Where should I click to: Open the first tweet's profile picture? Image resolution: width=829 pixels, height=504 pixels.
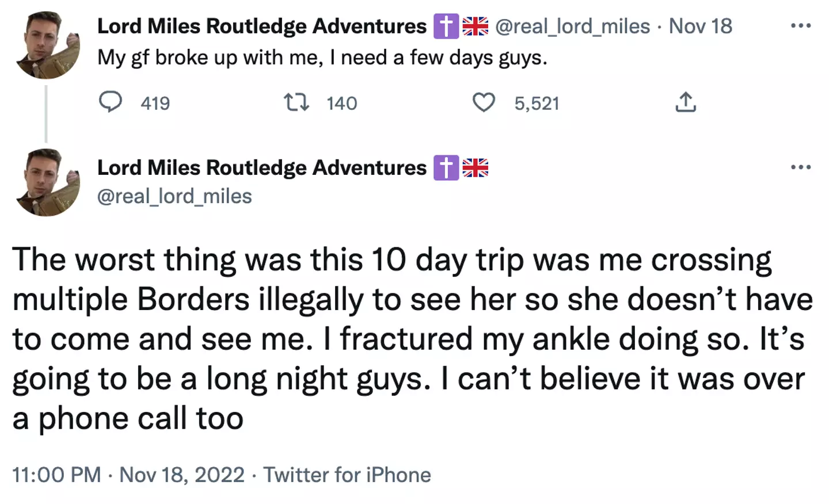[47, 45]
